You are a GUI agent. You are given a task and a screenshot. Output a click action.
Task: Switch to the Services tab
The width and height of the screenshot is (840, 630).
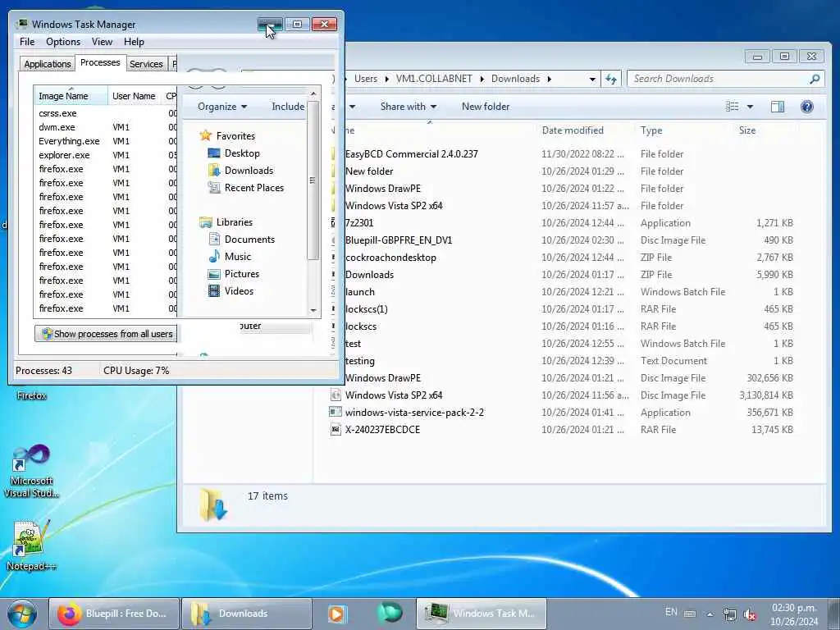click(x=146, y=64)
